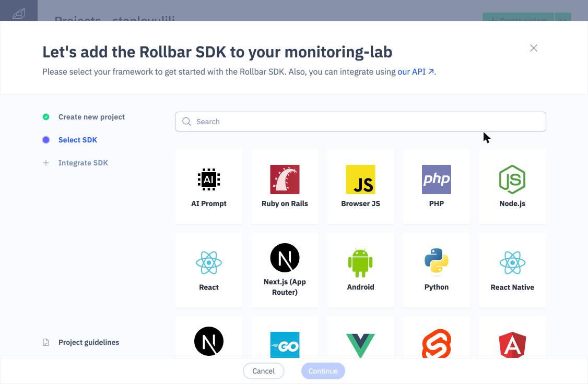Screen dimensions: 588x384
Task: Click the dialog heading about monitoring-lab
Action: [217, 52]
